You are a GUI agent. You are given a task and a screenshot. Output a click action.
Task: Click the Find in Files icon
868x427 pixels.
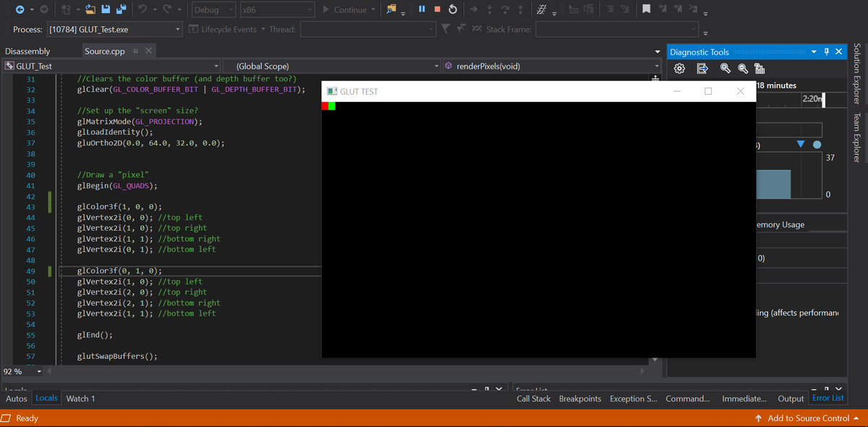391,10
